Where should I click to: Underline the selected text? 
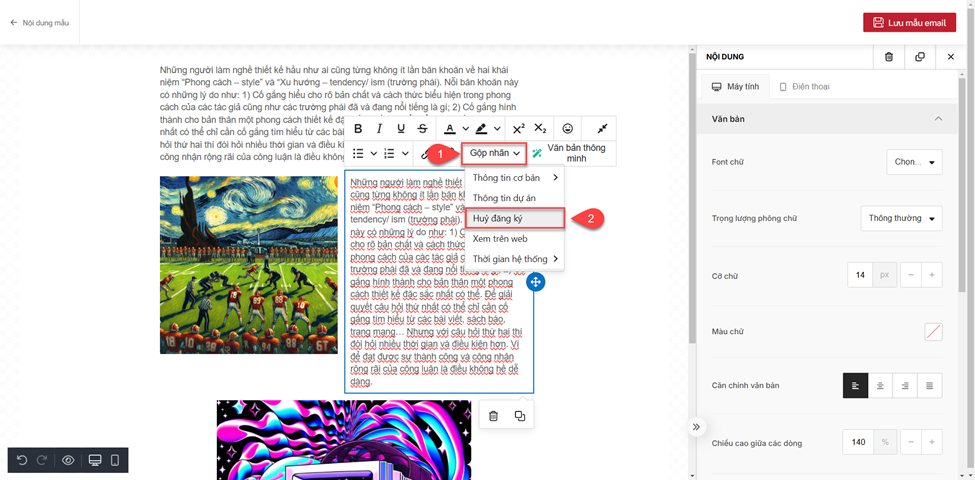click(x=401, y=129)
